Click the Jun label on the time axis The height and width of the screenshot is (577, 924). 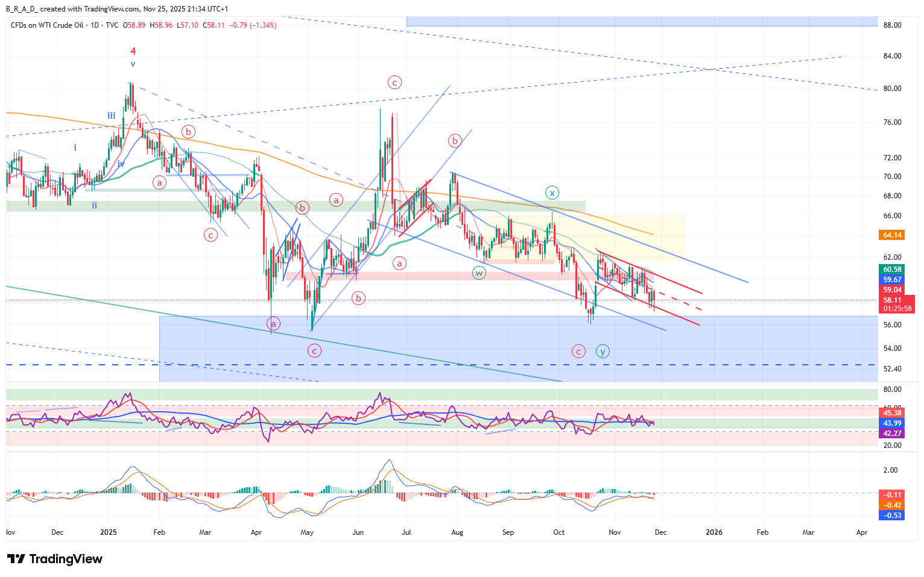coord(358,532)
